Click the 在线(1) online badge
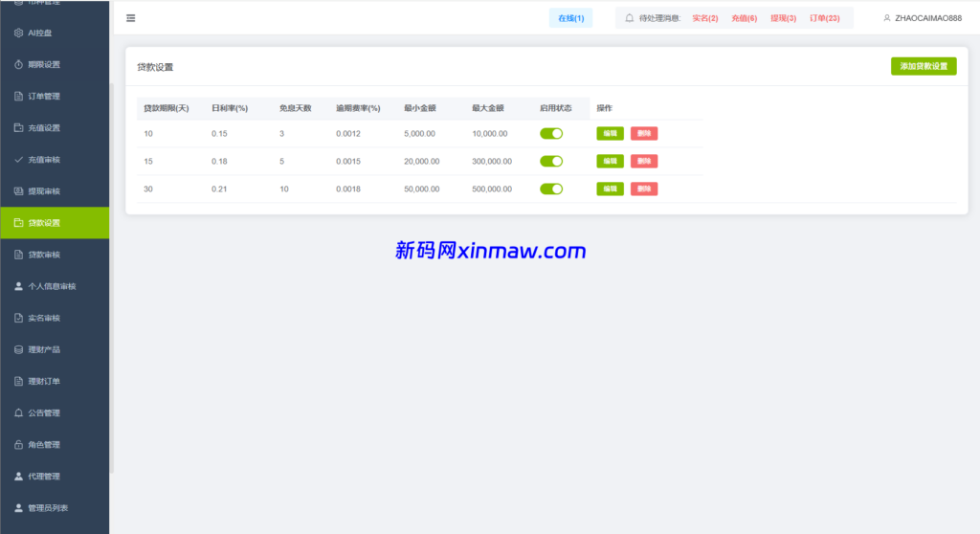The image size is (980, 534). point(570,18)
